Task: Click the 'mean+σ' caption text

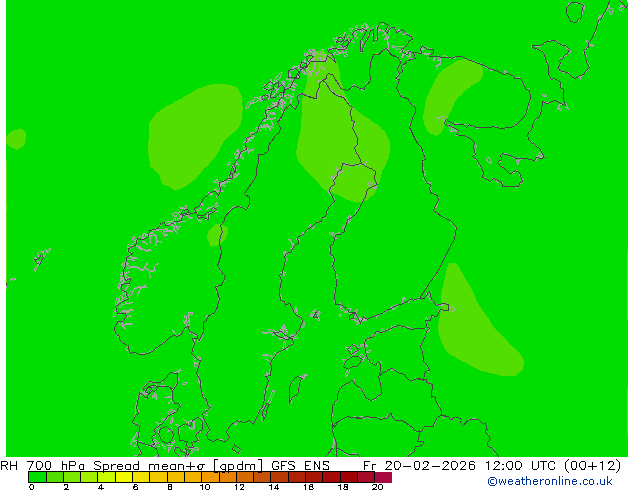Action: [177, 466]
